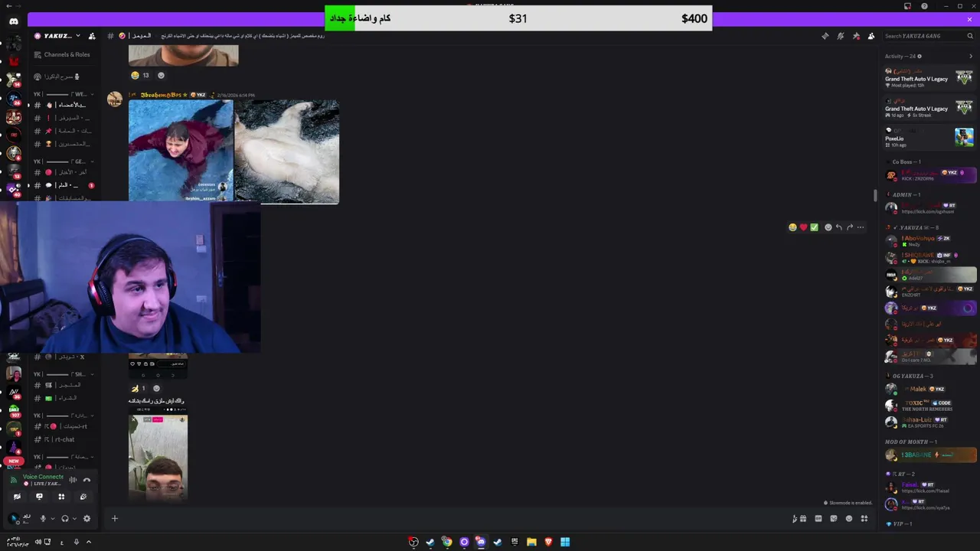Open the rt-chat channel
980x551 pixels.
[60, 439]
